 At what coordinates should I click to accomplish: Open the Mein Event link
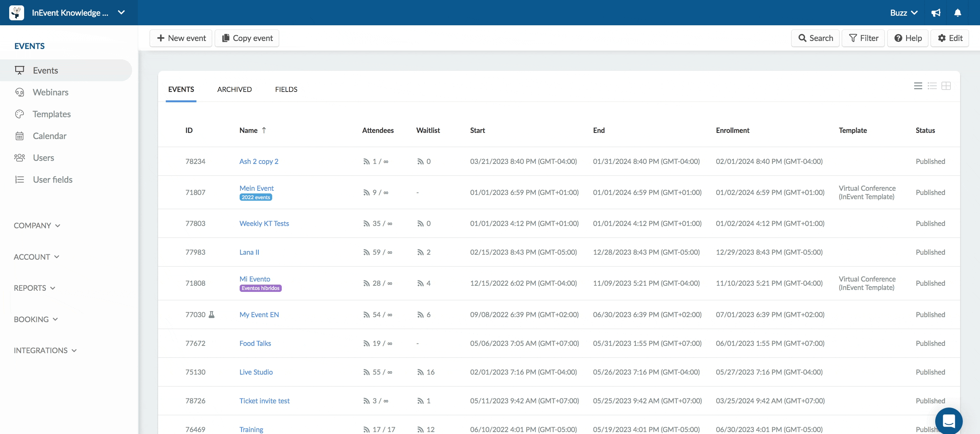click(256, 188)
